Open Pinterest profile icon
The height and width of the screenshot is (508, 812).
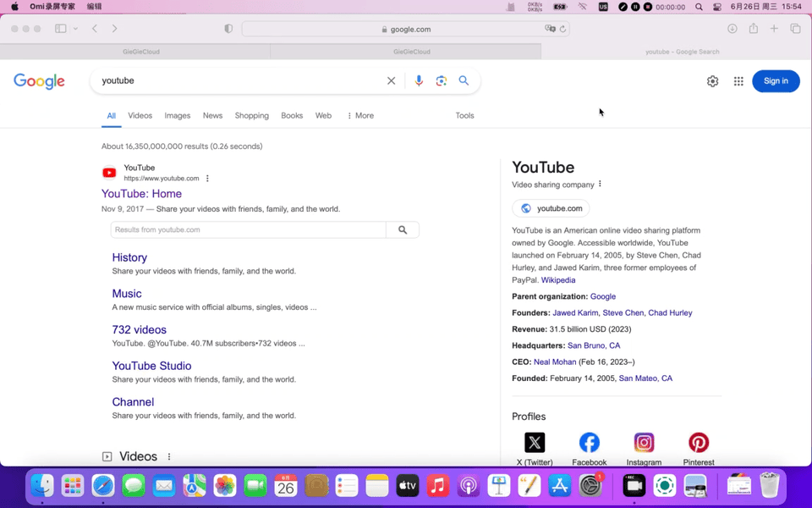[x=699, y=443]
